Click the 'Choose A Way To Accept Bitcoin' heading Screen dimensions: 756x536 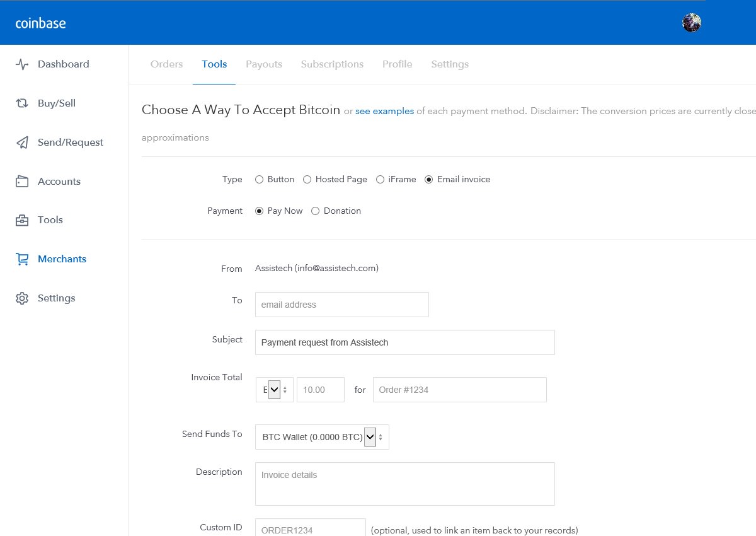tap(241, 110)
